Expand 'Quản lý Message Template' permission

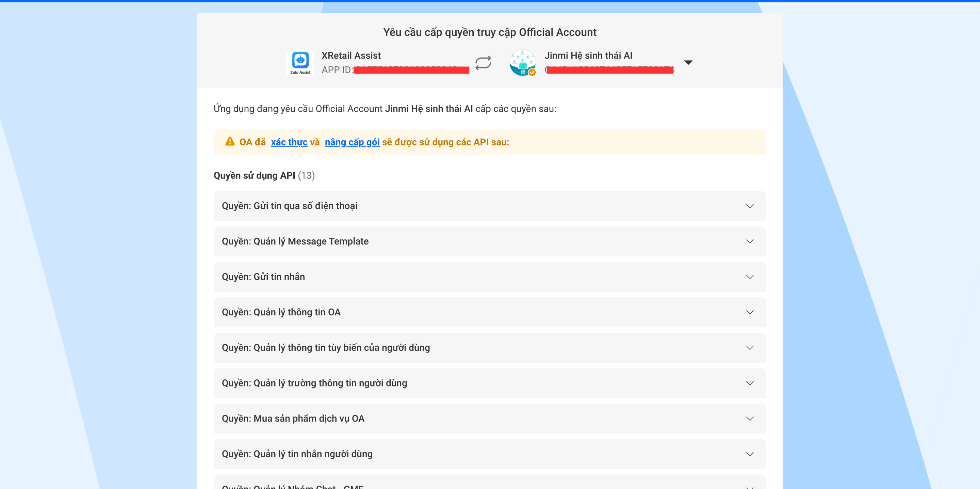(x=490, y=241)
